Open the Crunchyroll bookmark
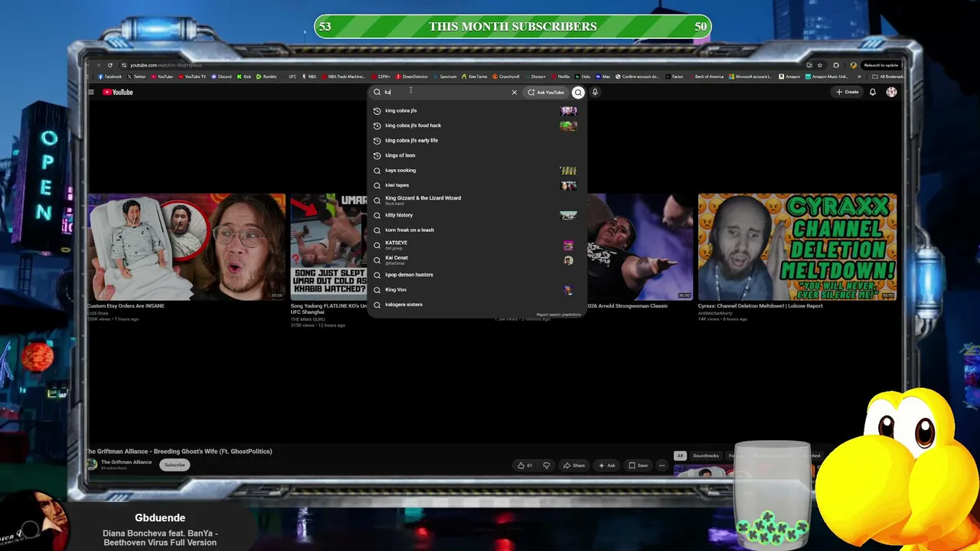 pos(507,77)
